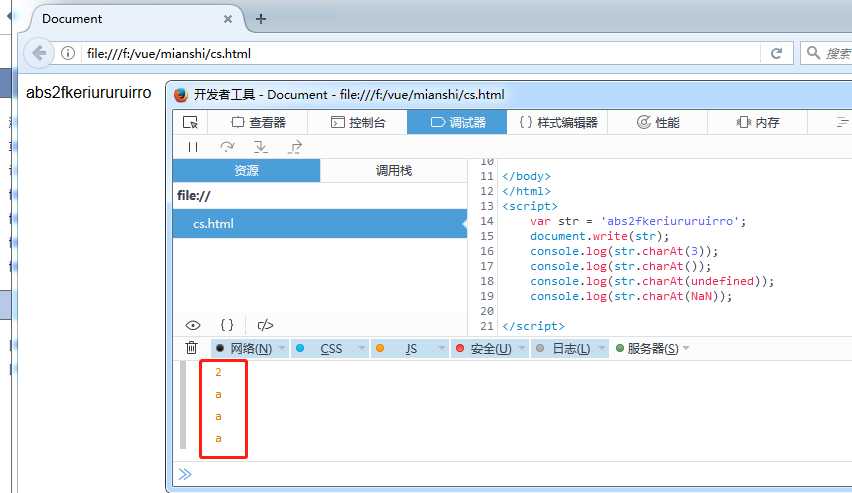Click the element picker icon in devtools
This screenshot has height=493, width=852.
pos(190,122)
